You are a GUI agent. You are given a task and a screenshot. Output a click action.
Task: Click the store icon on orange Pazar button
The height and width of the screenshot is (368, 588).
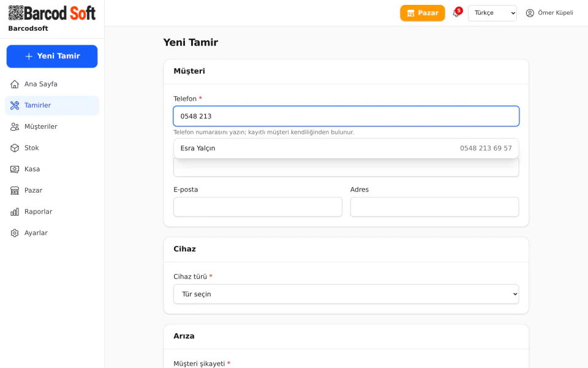pyautogui.click(x=410, y=13)
